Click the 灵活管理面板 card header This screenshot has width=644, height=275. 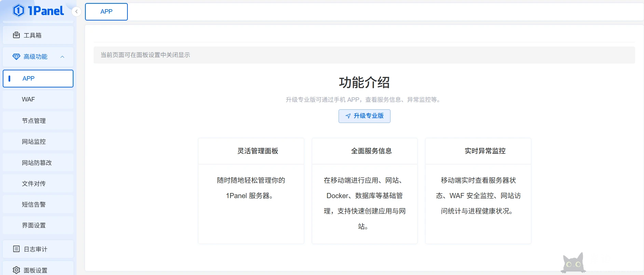point(251,151)
